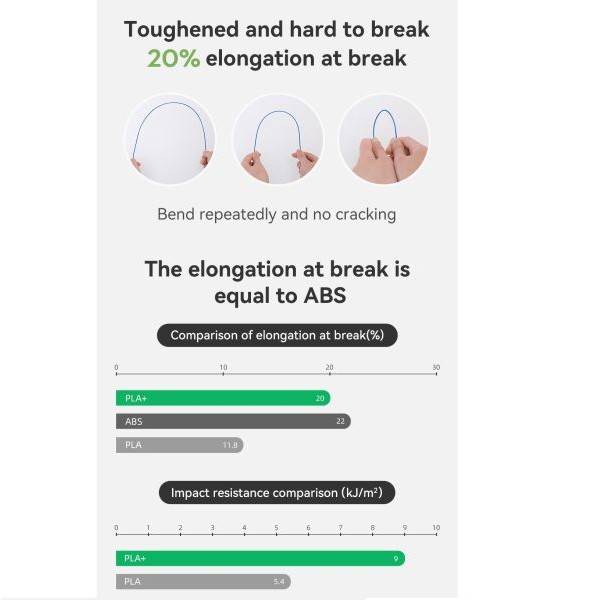Viewport: 600px width, 600px height.
Task: Select the PLA elongation bar showing 11.8
Action: (x=178, y=445)
